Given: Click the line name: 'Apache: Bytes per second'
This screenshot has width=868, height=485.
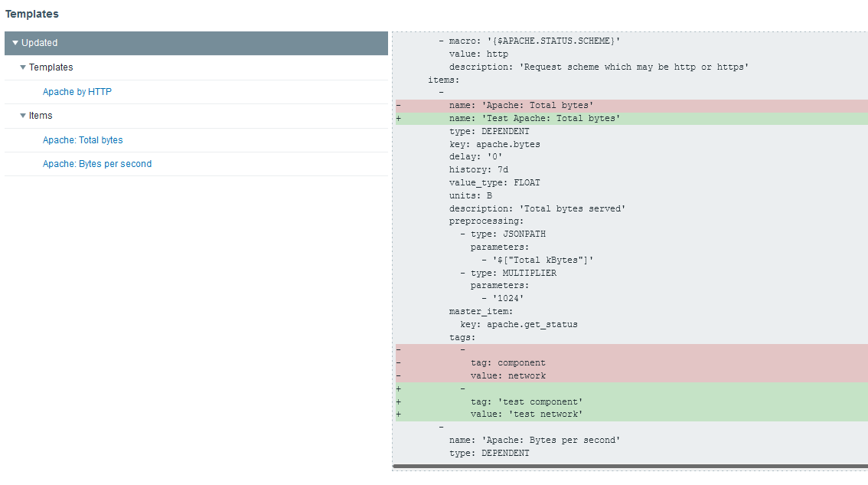Looking at the screenshot, I should pos(535,440).
